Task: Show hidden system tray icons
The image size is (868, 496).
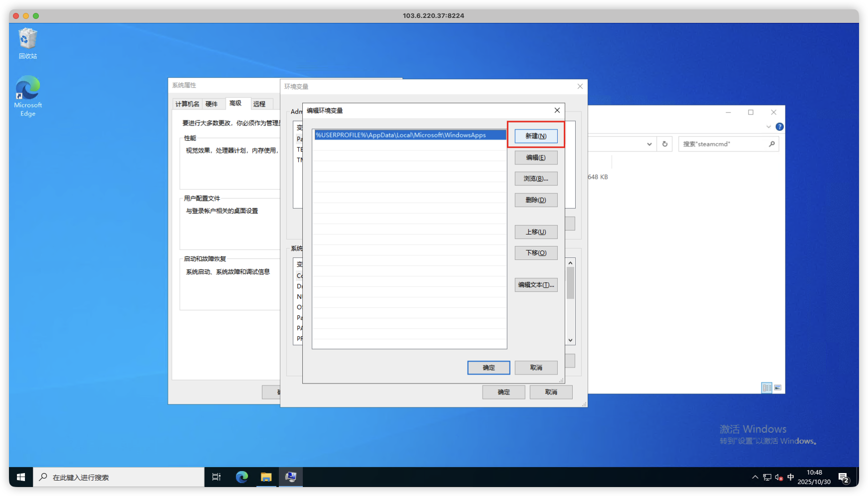Action: coord(755,477)
